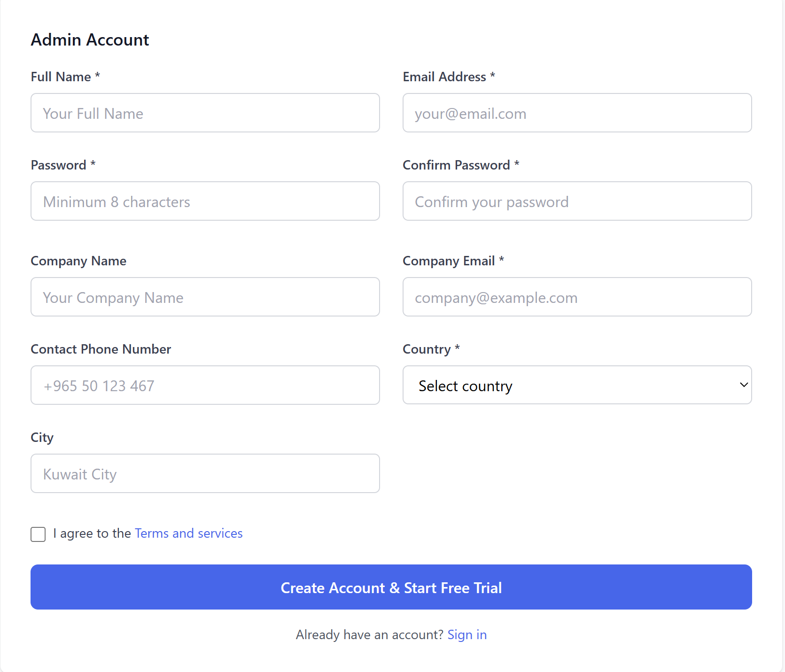Click the City input field
This screenshot has height=672, width=785.
point(205,474)
